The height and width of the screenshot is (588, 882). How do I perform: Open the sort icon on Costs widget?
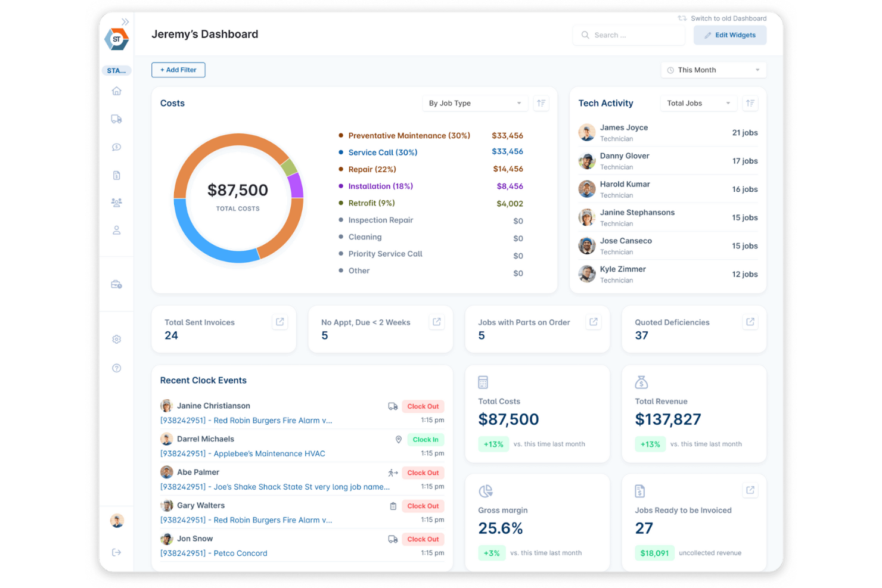coord(541,103)
